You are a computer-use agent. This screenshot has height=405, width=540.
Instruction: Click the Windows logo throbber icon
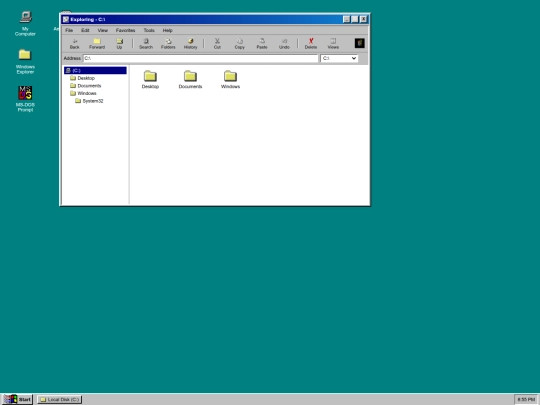pyautogui.click(x=360, y=43)
